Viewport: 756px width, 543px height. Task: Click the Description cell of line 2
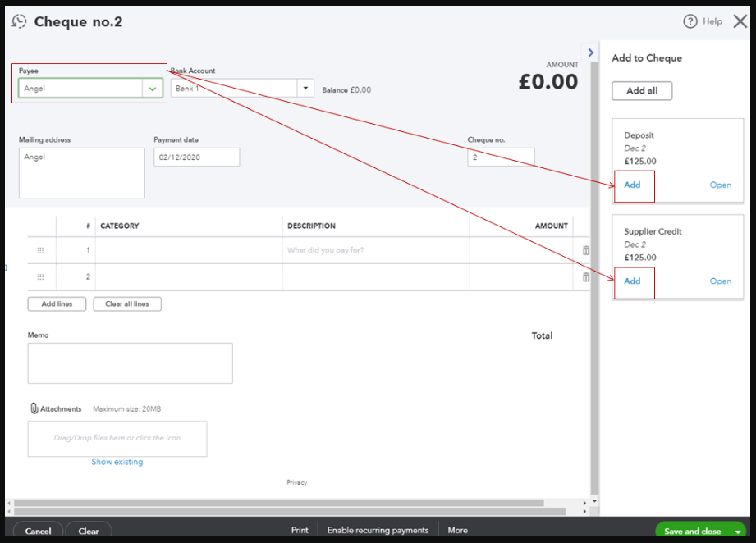tap(376, 276)
